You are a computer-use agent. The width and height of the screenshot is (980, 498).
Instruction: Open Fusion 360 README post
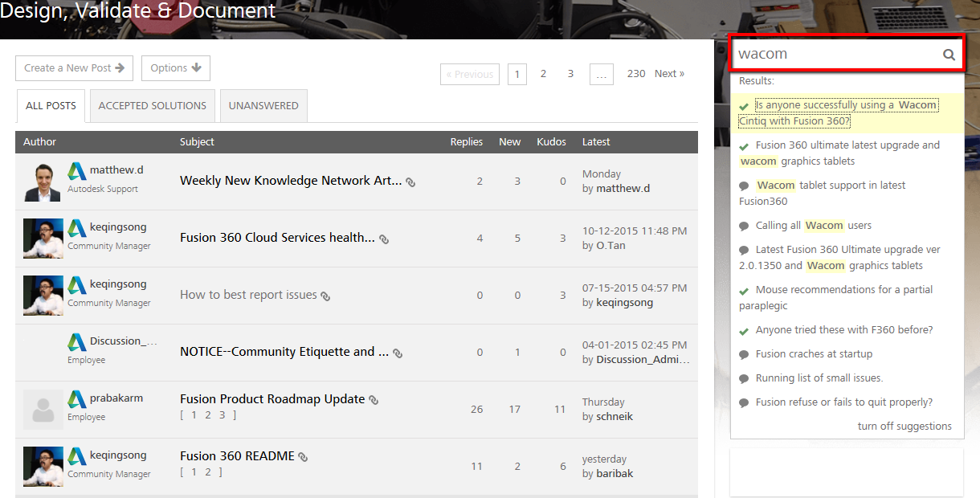click(237, 456)
